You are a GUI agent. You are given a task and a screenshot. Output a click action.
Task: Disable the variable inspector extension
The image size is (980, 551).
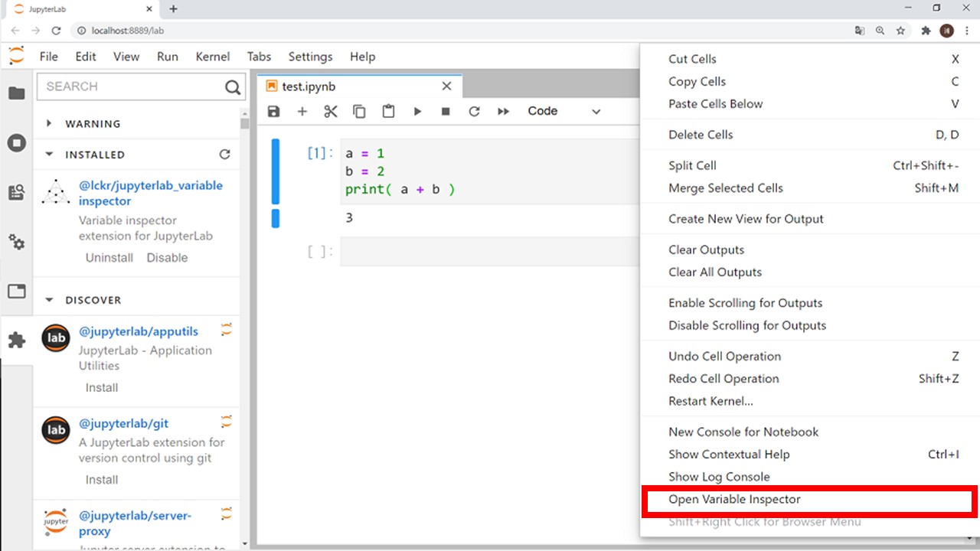coord(167,258)
